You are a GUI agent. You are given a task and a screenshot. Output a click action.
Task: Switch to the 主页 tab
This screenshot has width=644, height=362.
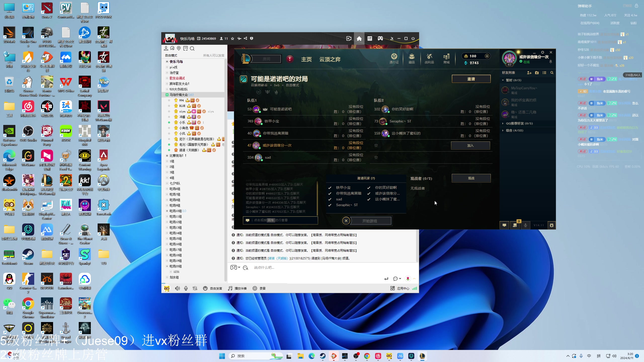[x=306, y=59]
